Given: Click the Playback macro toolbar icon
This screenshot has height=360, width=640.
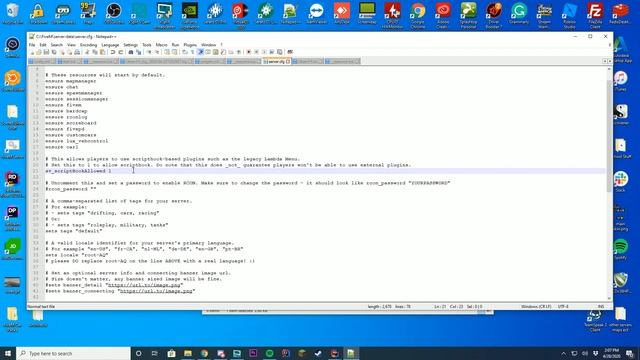Looking at the screenshot, I should click(264, 52).
